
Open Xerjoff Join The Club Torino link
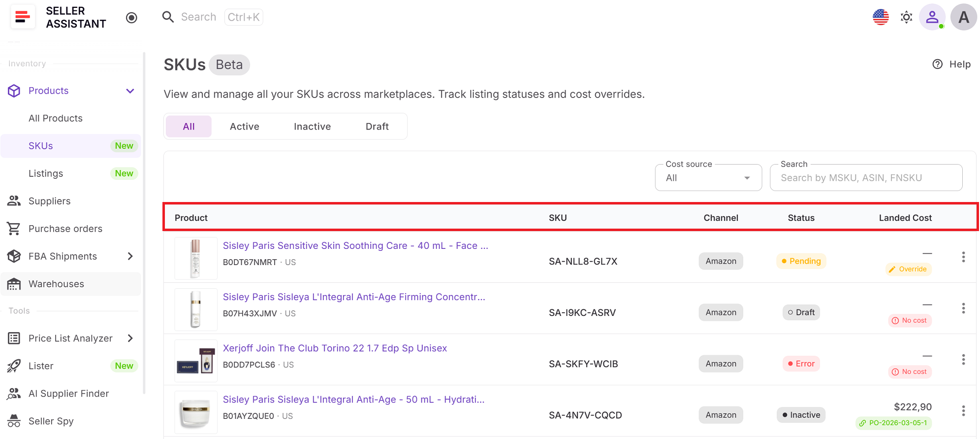(335, 348)
